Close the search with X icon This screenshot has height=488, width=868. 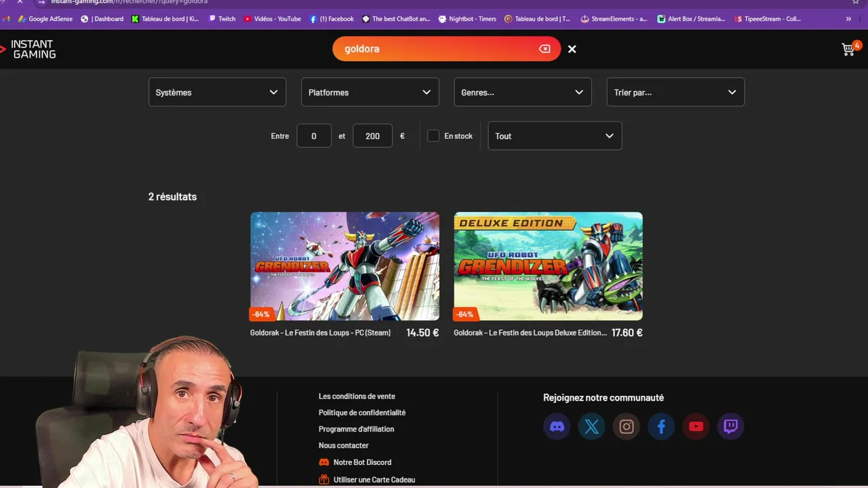(572, 49)
